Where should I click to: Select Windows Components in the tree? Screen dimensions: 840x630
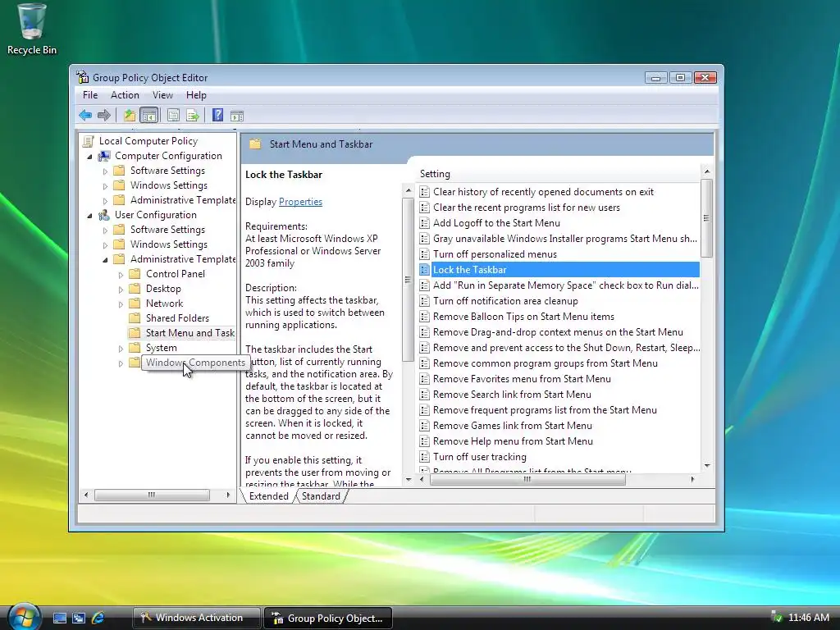195,363
